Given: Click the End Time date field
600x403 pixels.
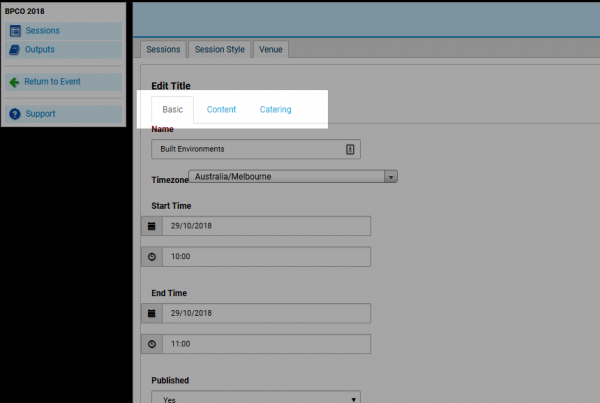Looking at the screenshot, I should click(266, 313).
